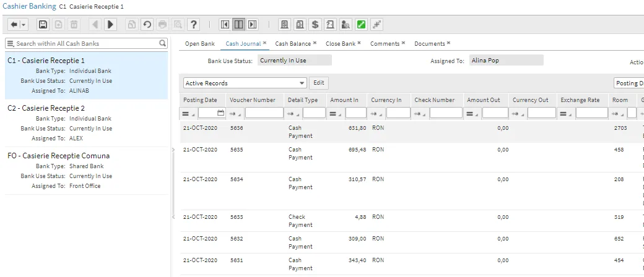Sort by Posting Date column header
This screenshot has width=644, height=277.
[200, 100]
